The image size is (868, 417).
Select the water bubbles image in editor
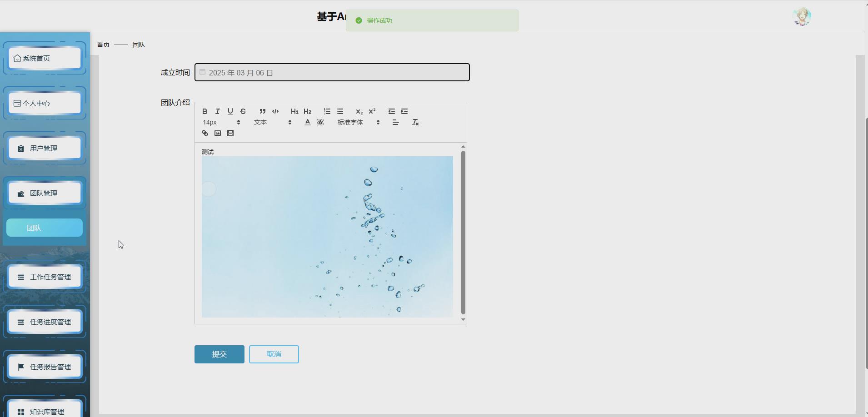click(327, 237)
